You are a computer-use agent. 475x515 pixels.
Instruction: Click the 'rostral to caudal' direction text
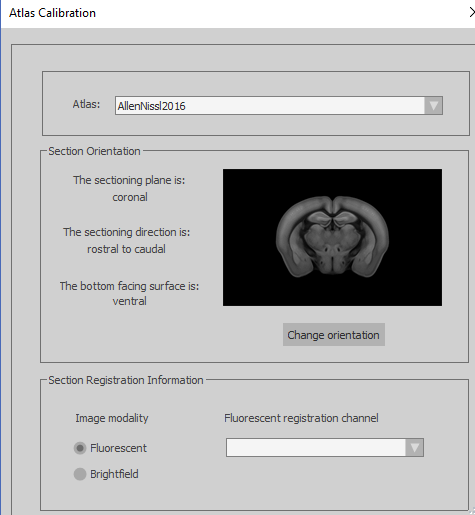tap(126, 249)
